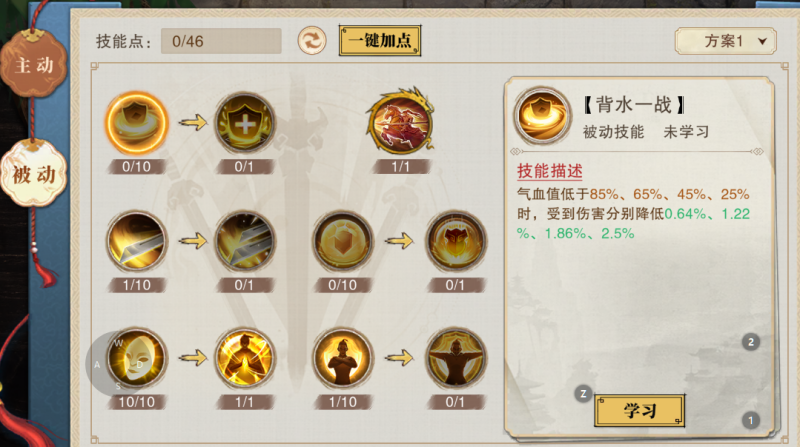Image resolution: width=800 pixels, height=447 pixels.
Task: Click the blade skill icon 1/10
Action: point(137,241)
